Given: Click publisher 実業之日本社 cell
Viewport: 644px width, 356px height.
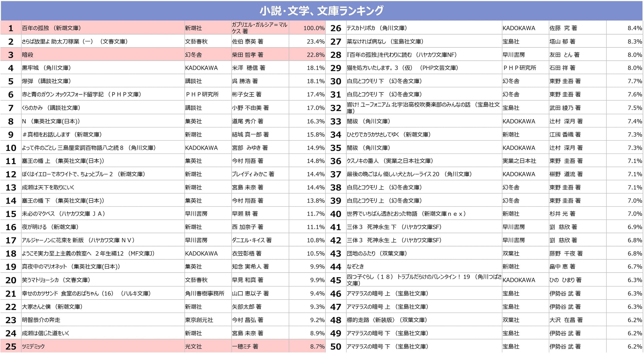Looking at the screenshot, I should tap(519, 161).
